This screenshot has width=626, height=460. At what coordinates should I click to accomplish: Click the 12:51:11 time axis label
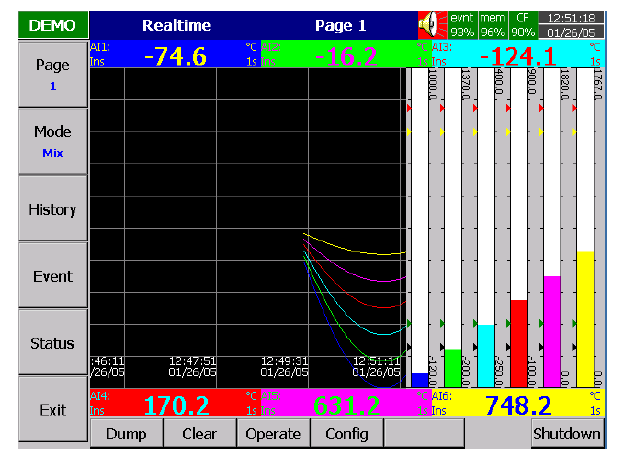[376, 361]
